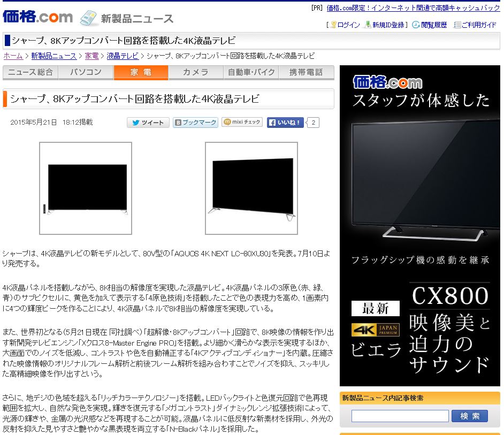The image size is (504, 435).
Task: Click the Hatena ブックマーク button
Action: [x=195, y=123]
